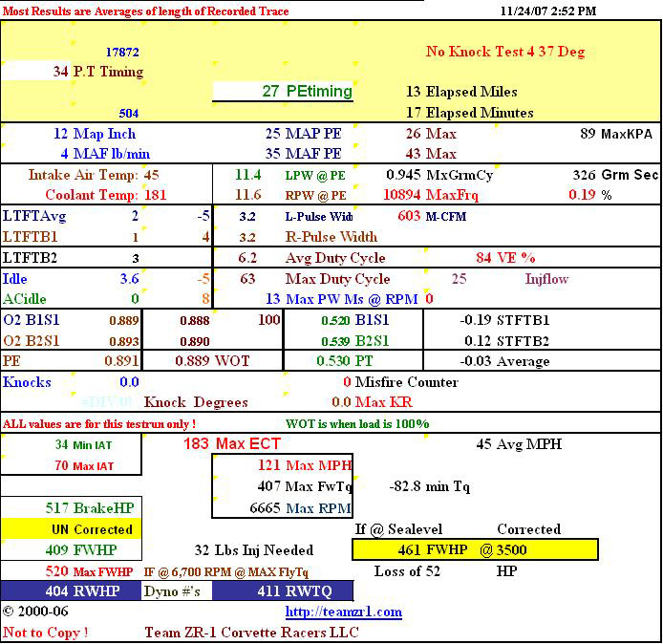Open the teamzr1.com hyperlink
The height and width of the screenshot is (644, 663).
click(x=343, y=612)
